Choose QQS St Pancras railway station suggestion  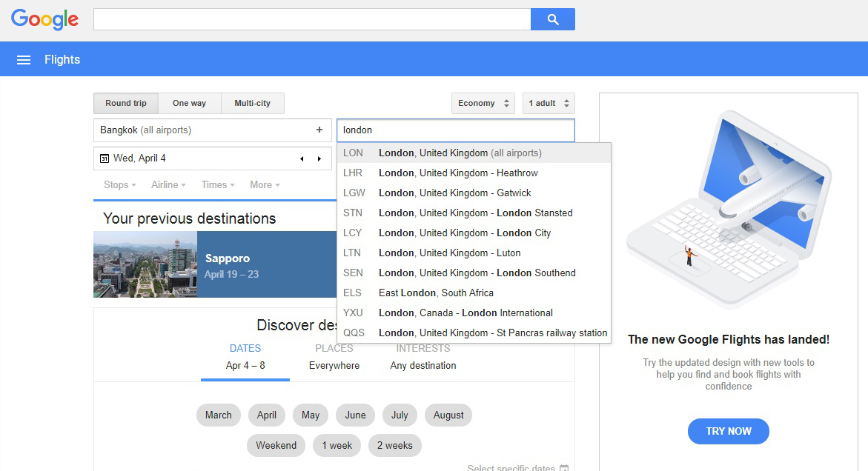coord(474,333)
